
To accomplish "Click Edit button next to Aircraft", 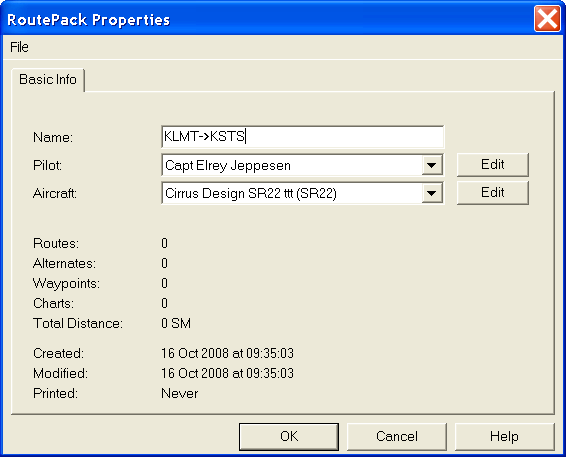I will pyautogui.click(x=493, y=193).
